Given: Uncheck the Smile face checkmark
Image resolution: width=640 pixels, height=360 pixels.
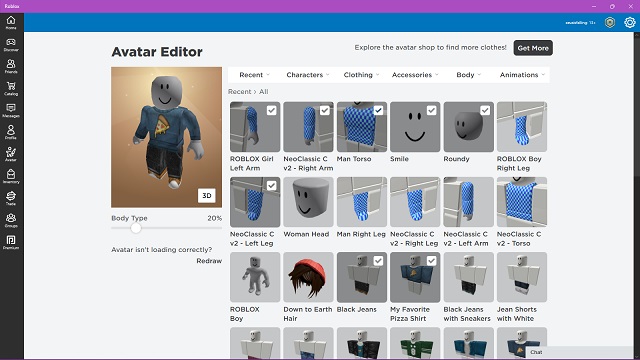Looking at the screenshot, I should point(431,110).
